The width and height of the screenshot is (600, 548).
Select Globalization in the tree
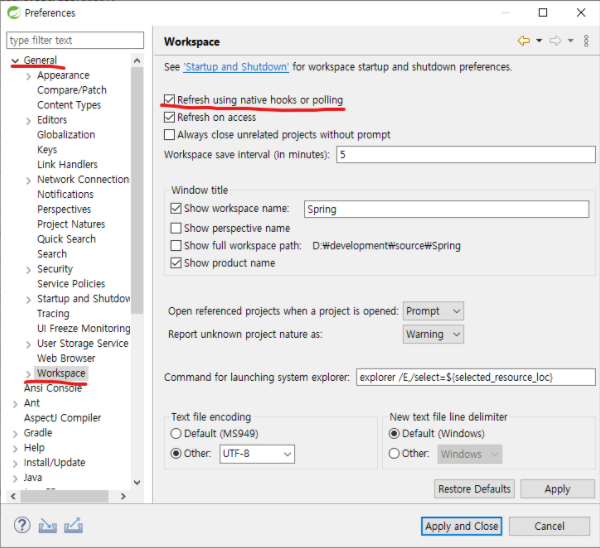click(x=66, y=135)
